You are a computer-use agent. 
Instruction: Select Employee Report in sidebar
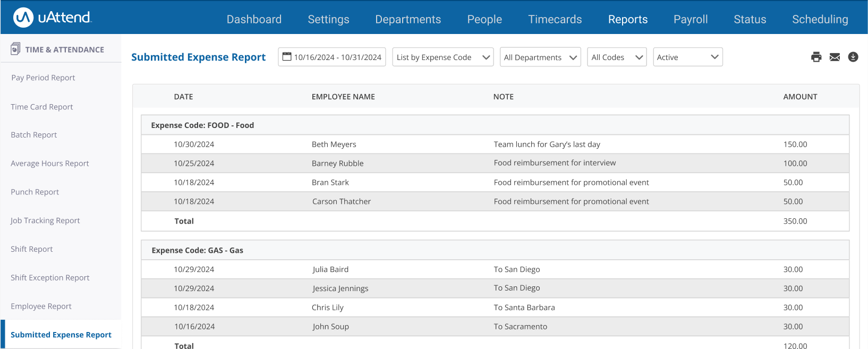(x=41, y=307)
